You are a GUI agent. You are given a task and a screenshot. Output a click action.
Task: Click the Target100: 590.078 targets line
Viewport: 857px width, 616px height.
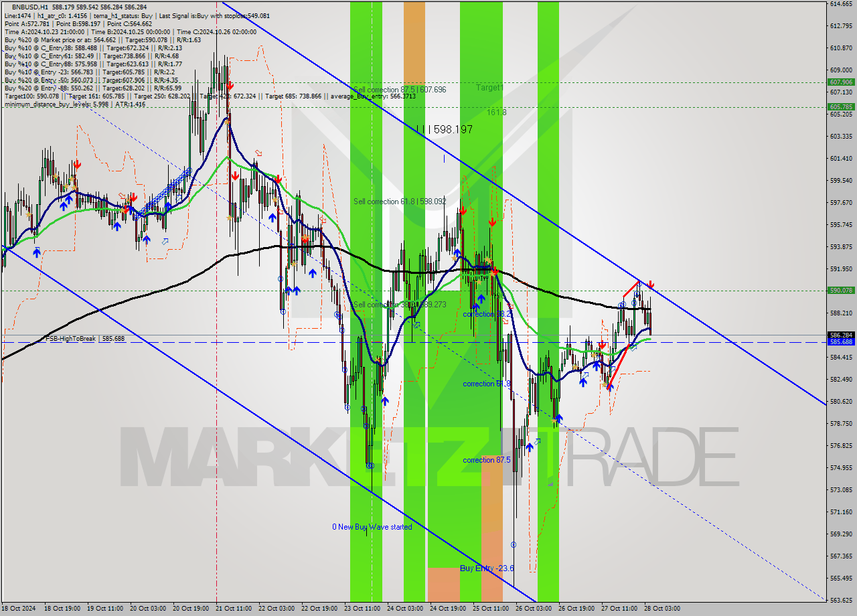(x=210, y=96)
